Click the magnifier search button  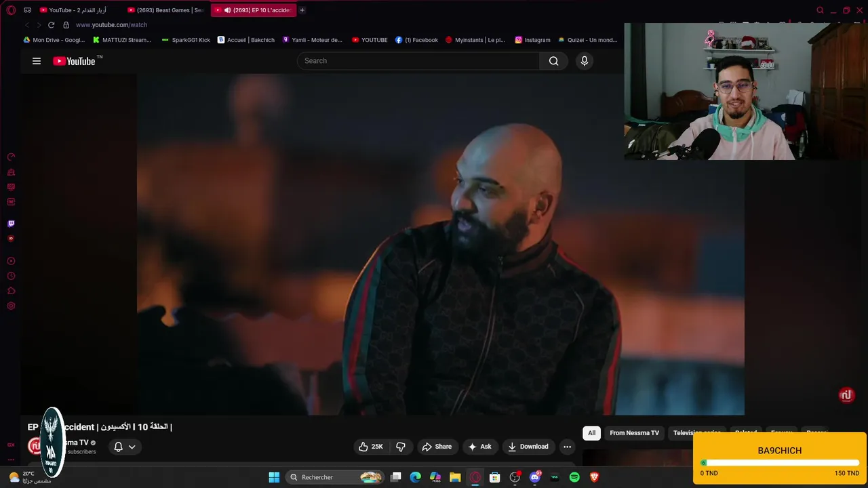[x=553, y=61]
